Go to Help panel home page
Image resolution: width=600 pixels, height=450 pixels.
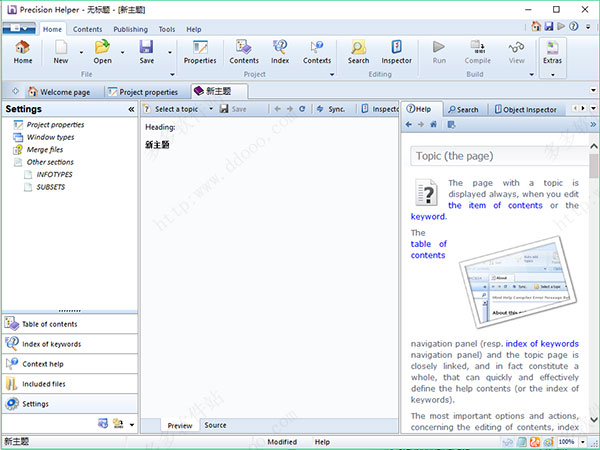point(434,124)
